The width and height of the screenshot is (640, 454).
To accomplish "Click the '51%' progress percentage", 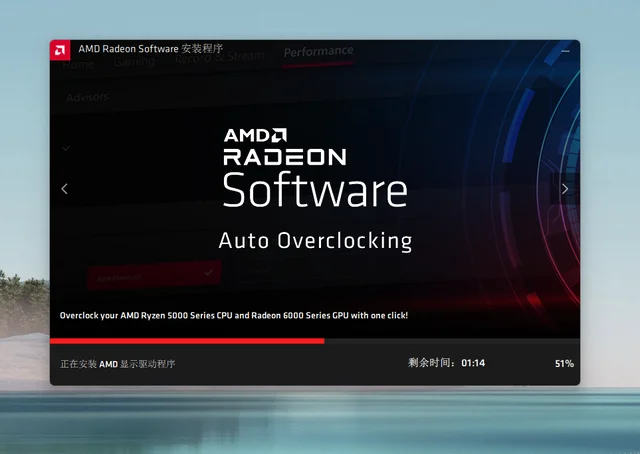I will pos(564,363).
